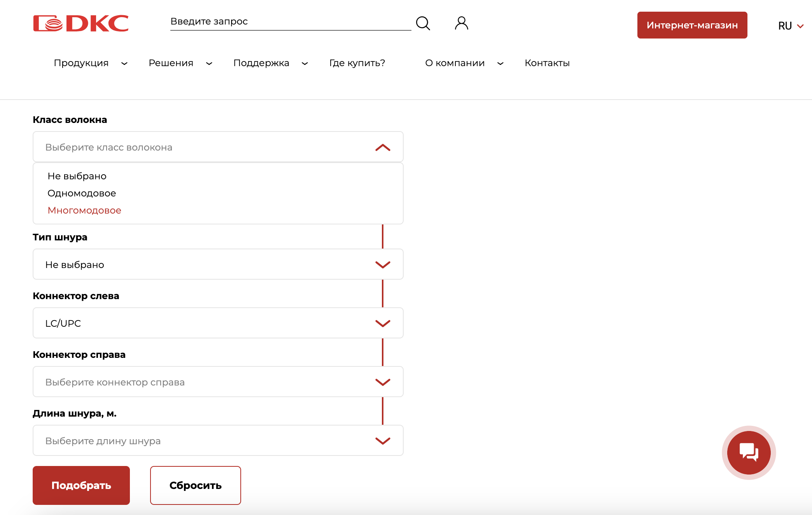Image resolution: width=812 pixels, height=515 pixels.
Task: Go to Контакты page
Action: pyautogui.click(x=547, y=63)
